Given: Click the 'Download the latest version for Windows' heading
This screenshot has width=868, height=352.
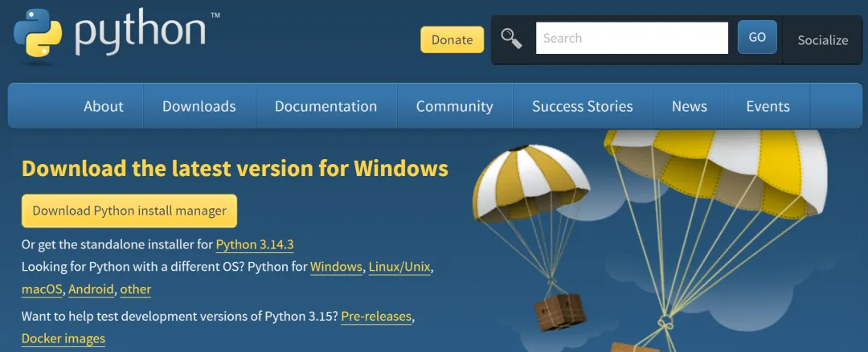Looking at the screenshot, I should coord(235,168).
